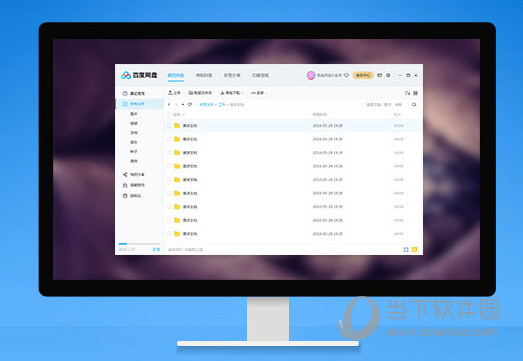Click blue grid icon in bottom bar
Image resolution: width=523 pixels, height=361 pixels.
(x=406, y=250)
